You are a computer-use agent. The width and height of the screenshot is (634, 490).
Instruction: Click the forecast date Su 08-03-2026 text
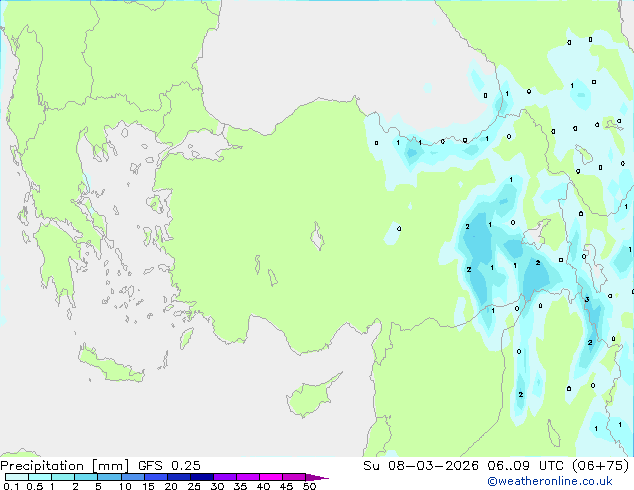click(421, 466)
